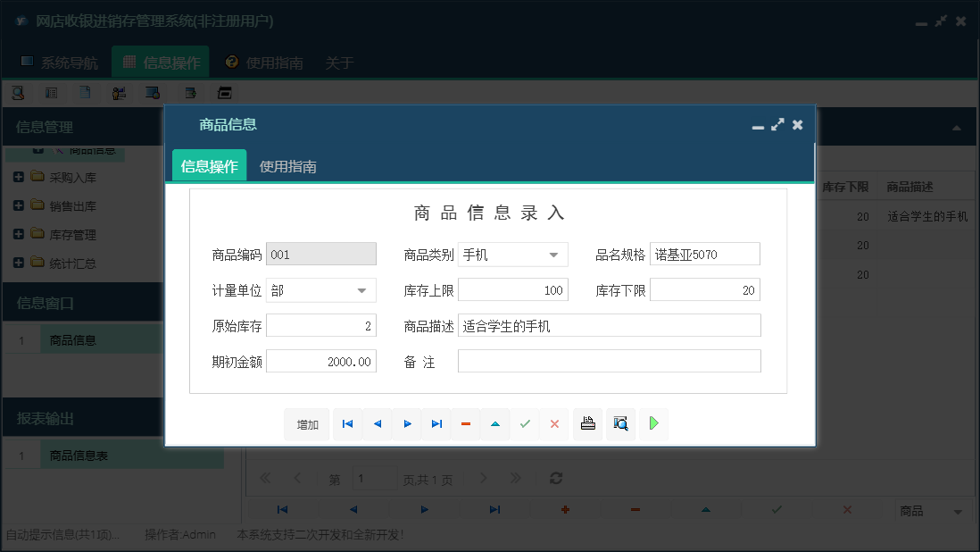Image resolution: width=980 pixels, height=552 pixels.
Task: Jump to the last record navigation icon
Action: pyautogui.click(x=436, y=424)
